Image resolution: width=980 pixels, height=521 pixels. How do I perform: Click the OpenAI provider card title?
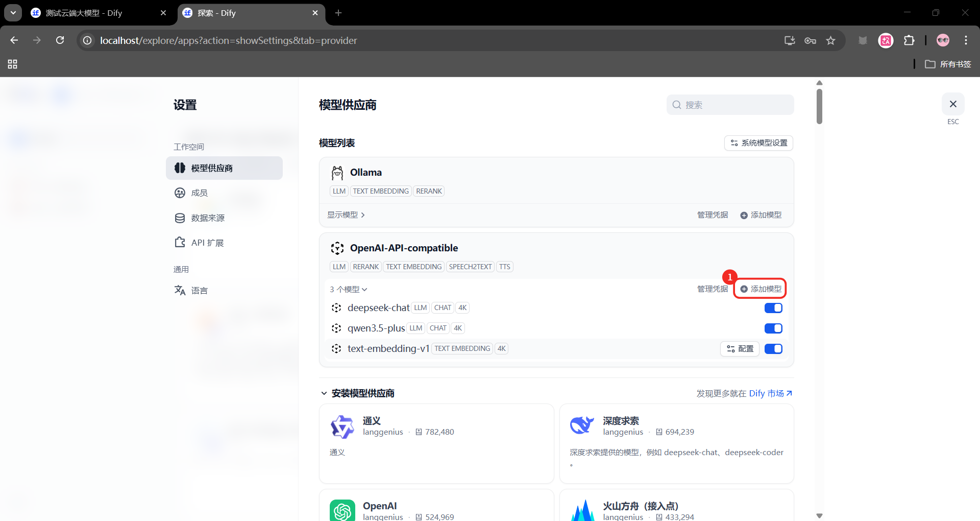[380, 506]
